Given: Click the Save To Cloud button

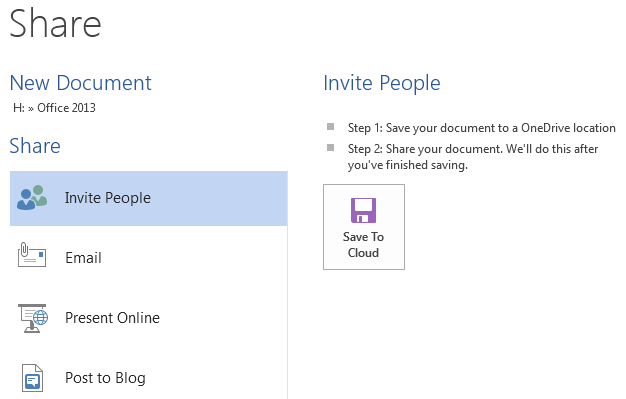Looking at the screenshot, I should click(x=364, y=227).
